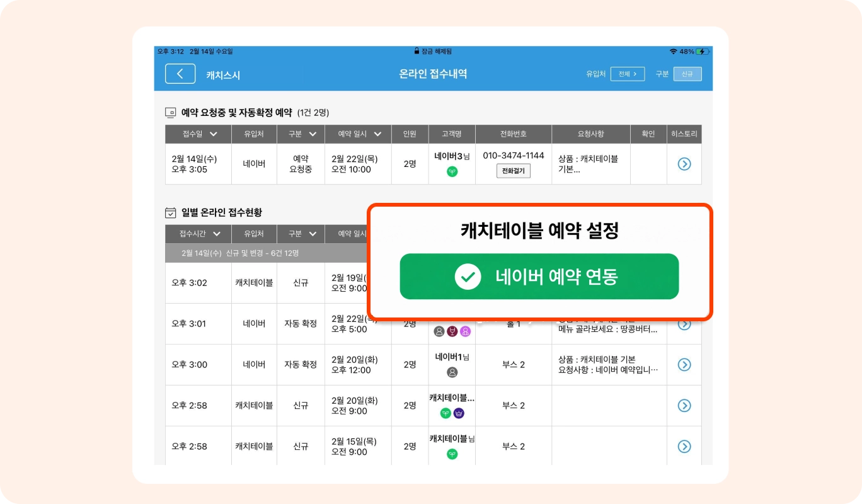Click the 메뉴 골라보세요 : 땅콩버터… request text
The height and width of the screenshot is (504, 862).
click(x=609, y=329)
